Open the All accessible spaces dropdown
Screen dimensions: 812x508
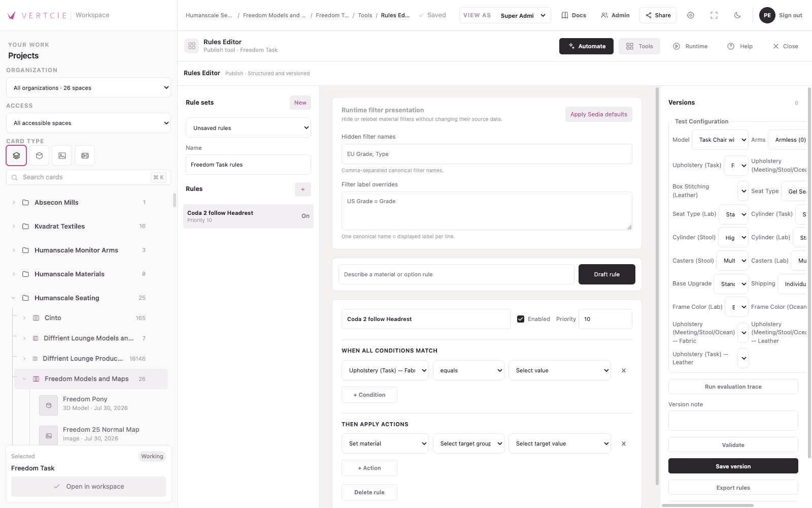[x=88, y=123]
